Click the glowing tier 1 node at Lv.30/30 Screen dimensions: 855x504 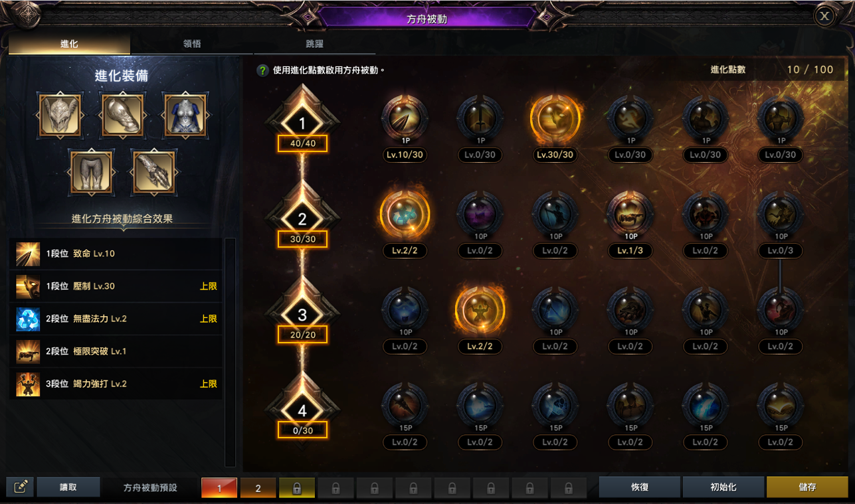point(555,120)
